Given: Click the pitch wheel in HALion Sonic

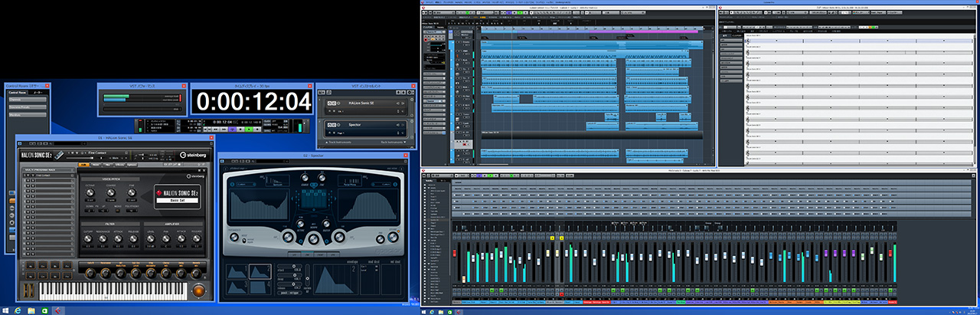Looking at the screenshot, I should coord(26,290).
